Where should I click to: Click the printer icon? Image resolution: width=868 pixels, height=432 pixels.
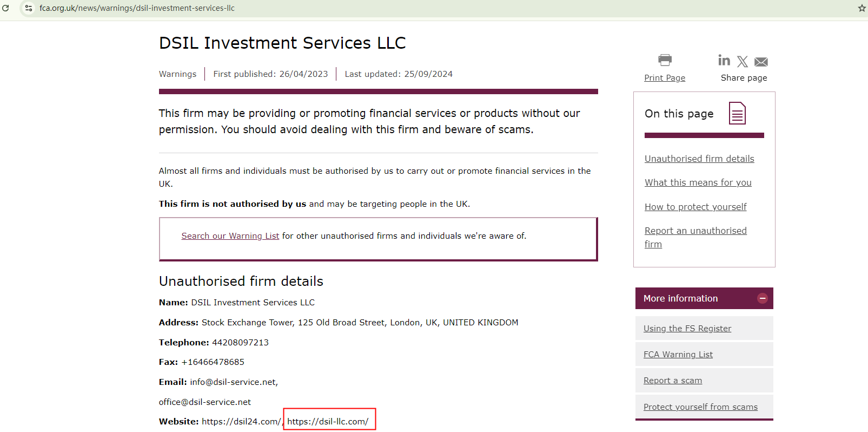click(x=665, y=60)
